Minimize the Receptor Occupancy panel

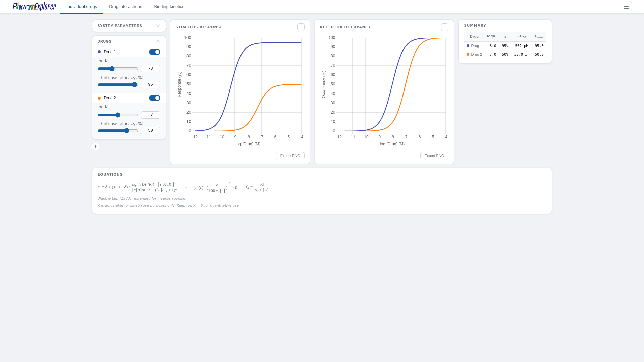tap(445, 27)
